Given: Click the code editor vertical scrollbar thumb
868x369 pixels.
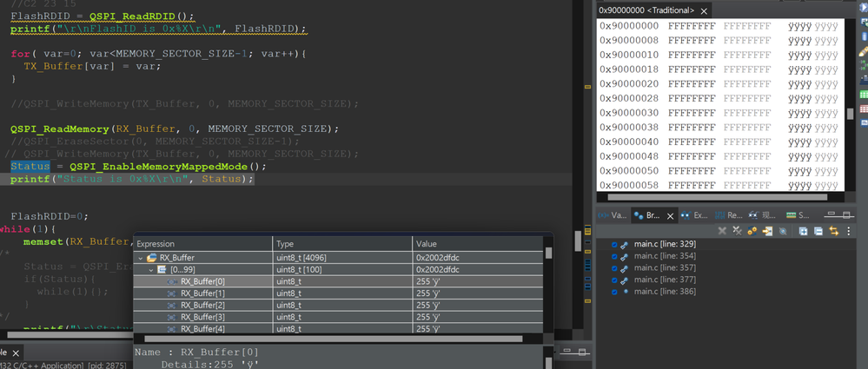Looking at the screenshot, I should 578,241.
